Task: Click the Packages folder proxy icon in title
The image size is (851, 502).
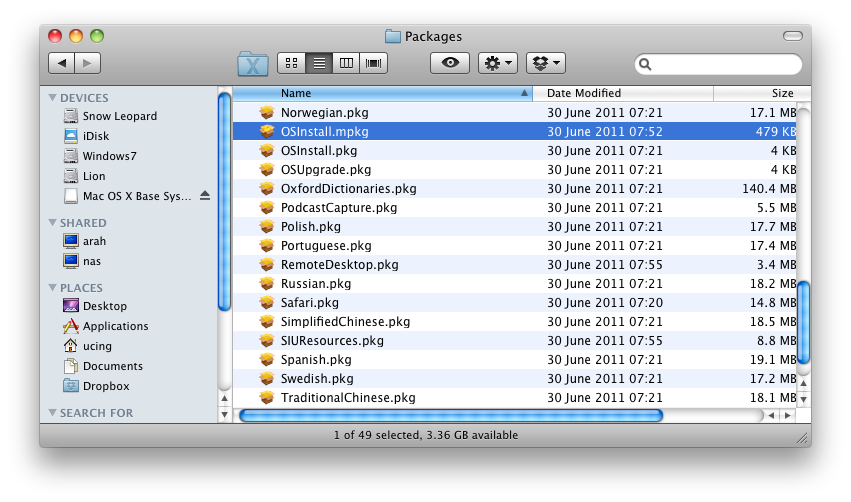Action: pyautogui.click(x=392, y=36)
